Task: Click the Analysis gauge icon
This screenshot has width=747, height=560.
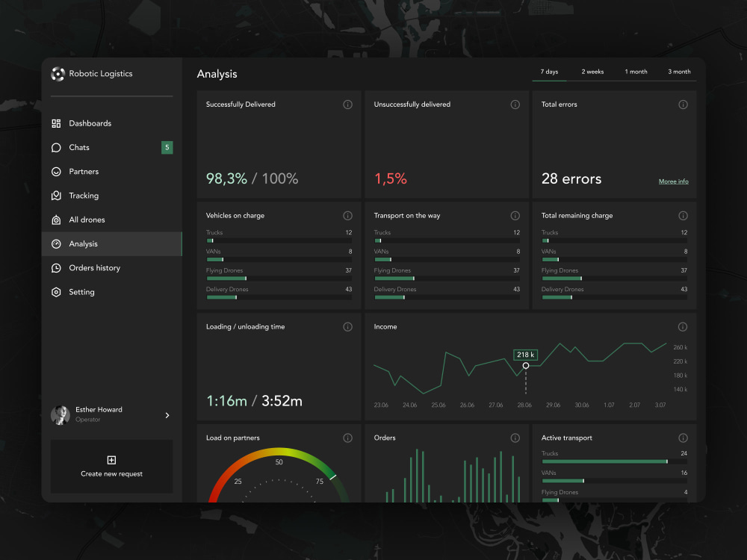Action: (56, 244)
